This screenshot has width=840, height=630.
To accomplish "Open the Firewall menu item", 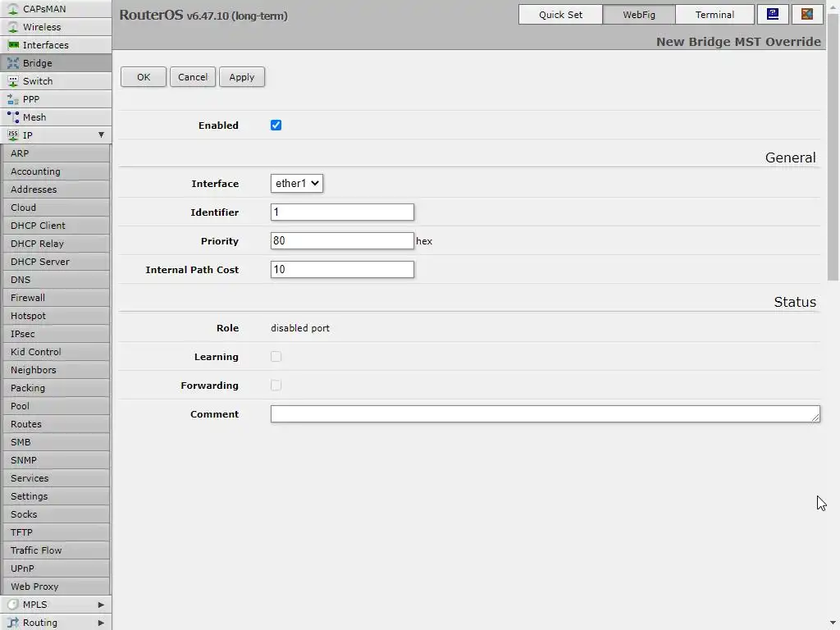I will coord(57,298).
